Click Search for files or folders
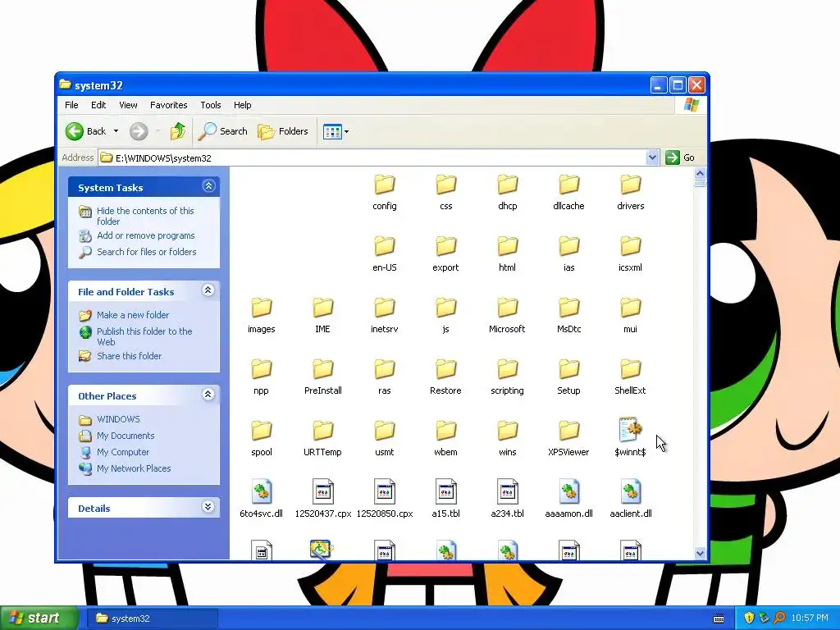 point(146,252)
